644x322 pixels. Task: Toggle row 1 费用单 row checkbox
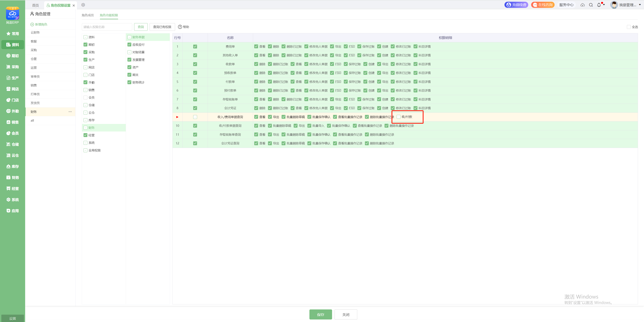(195, 46)
